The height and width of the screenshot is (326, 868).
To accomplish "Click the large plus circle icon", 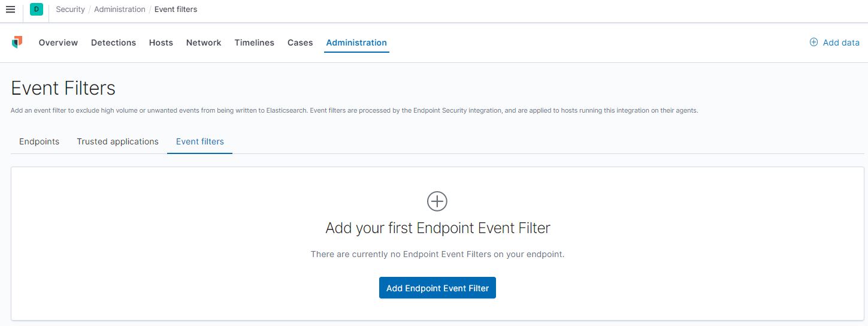I will coord(437,201).
